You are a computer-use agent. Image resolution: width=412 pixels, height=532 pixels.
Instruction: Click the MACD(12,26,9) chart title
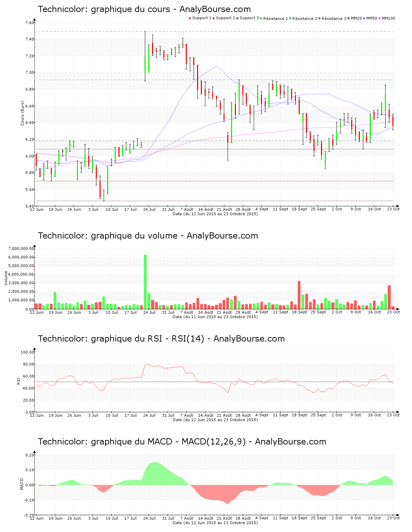[x=182, y=442]
